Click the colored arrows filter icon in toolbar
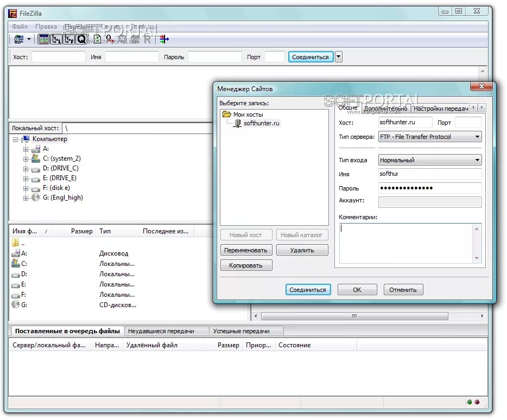This screenshot has width=507, height=420. (x=164, y=40)
